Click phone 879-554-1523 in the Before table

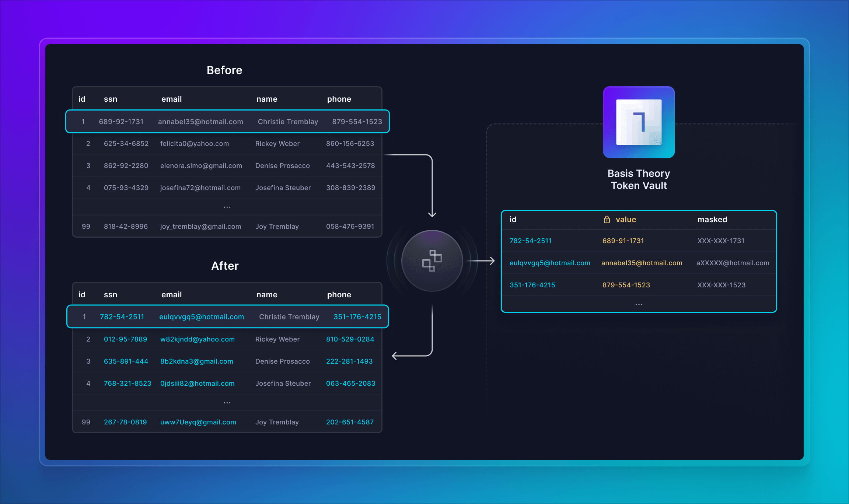pyautogui.click(x=357, y=122)
